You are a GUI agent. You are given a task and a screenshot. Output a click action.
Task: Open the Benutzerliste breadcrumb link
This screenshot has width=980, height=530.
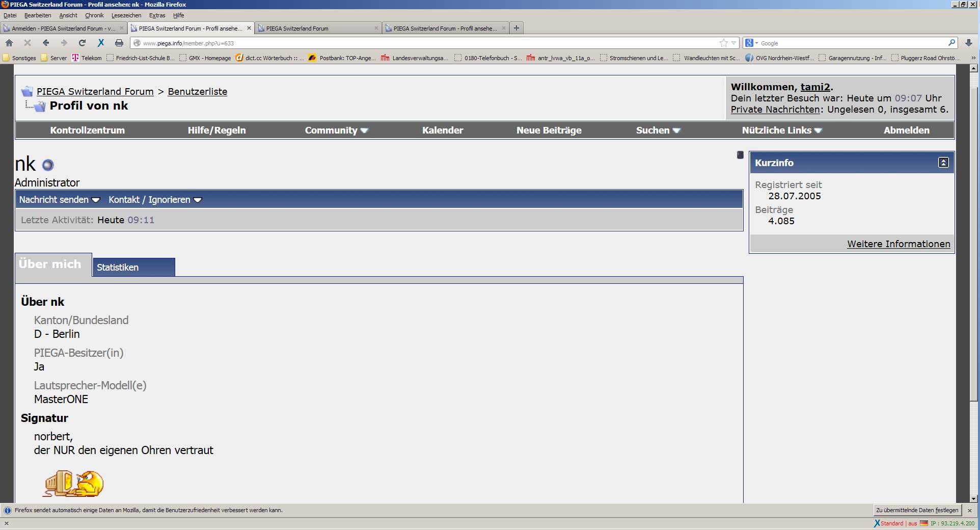(197, 92)
